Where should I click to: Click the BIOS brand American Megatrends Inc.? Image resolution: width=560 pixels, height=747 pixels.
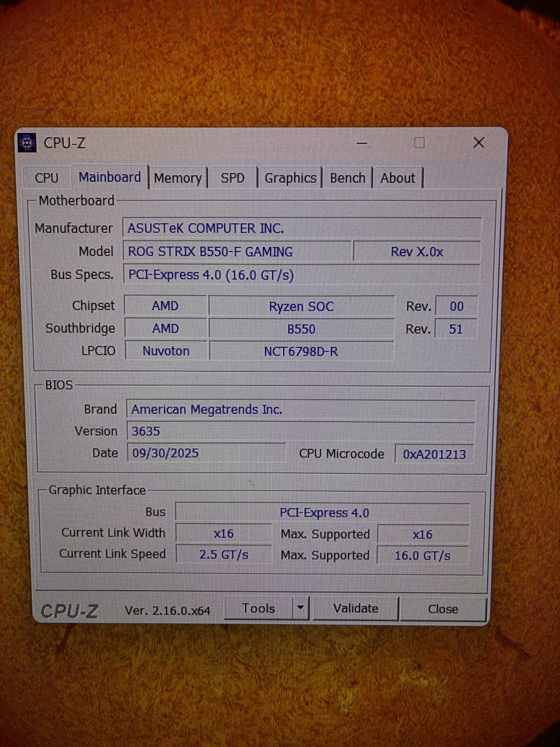pyautogui.click(x=301, y=410)
